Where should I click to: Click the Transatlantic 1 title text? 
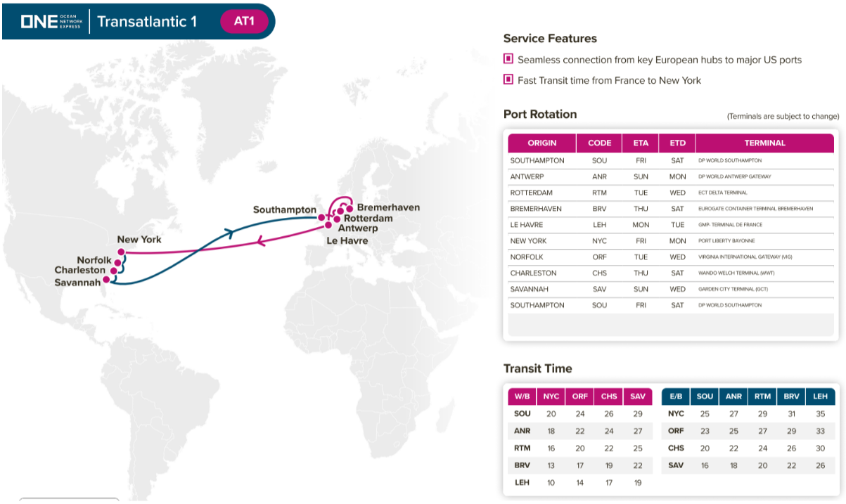(147, 21)
